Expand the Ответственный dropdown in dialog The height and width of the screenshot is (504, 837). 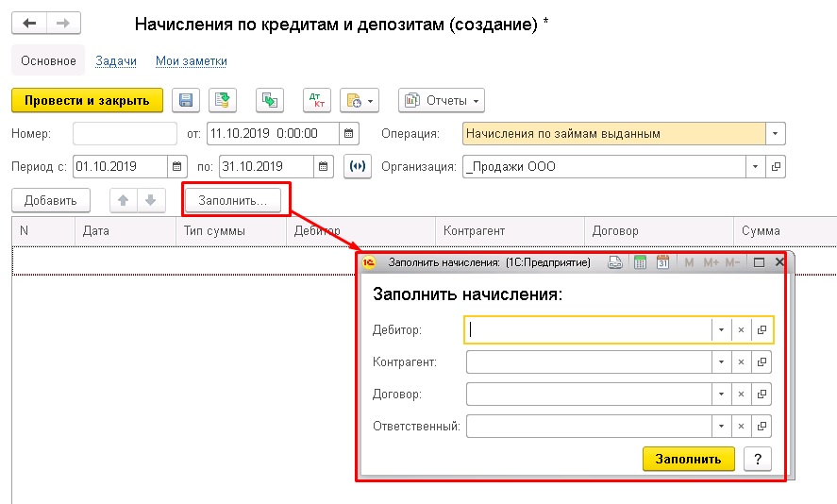coord(721,426)
